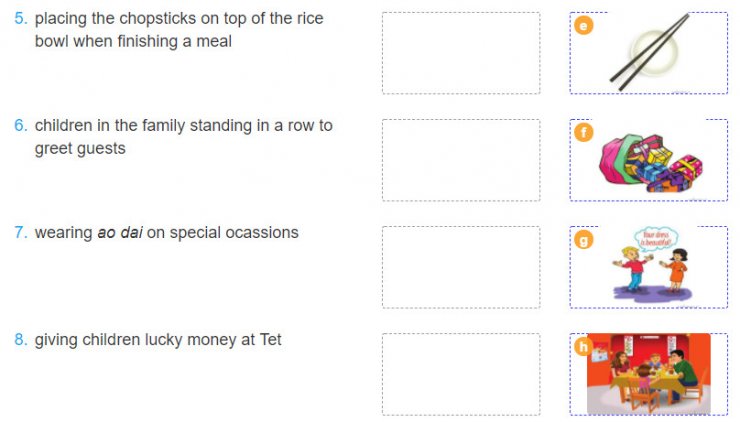Click the orange letter h badge
Image resolution: width=740 pixels, height=422 pixels.
584,347
